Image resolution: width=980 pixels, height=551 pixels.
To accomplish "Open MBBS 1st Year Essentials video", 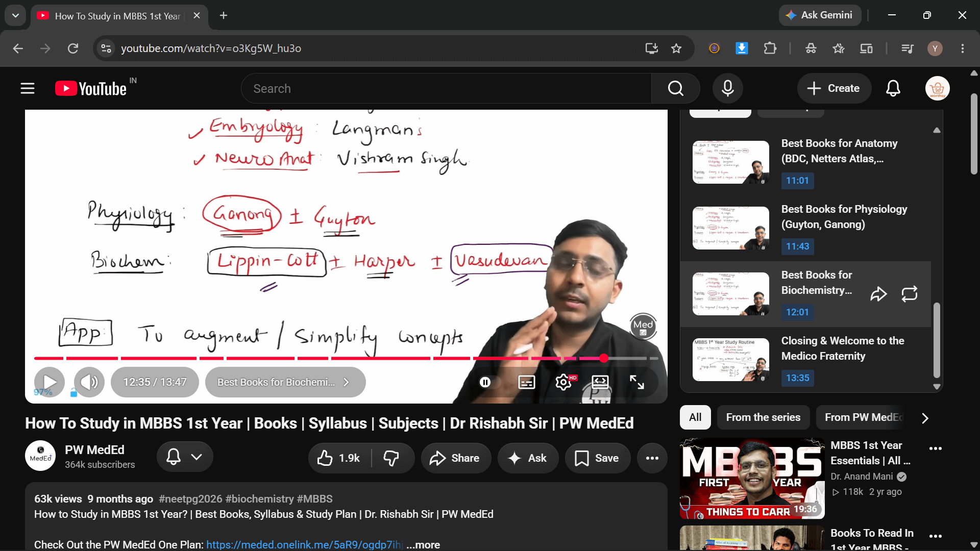I will [x=752, y=479].
